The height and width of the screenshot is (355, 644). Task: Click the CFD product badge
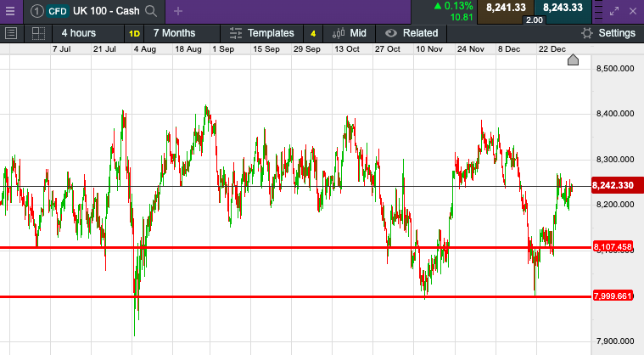[58, 11]
